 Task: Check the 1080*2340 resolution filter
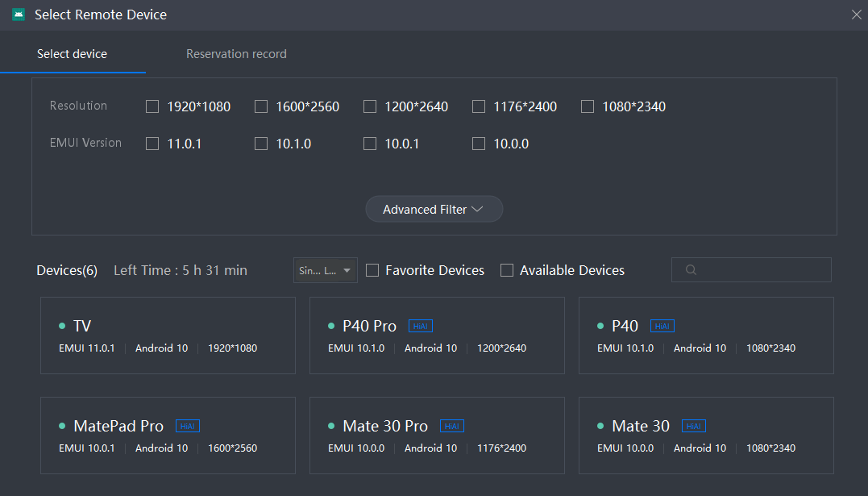(x=588, y=106)
